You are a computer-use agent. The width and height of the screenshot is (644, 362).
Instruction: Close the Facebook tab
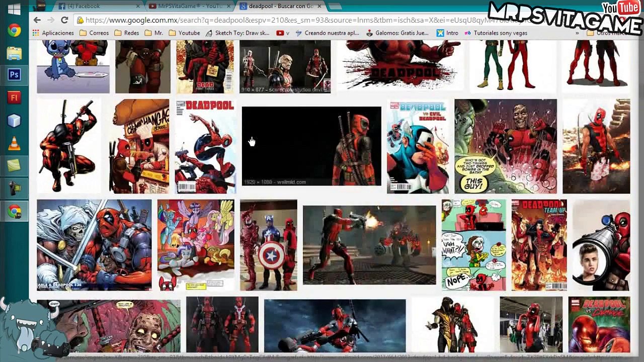(138, 6)
